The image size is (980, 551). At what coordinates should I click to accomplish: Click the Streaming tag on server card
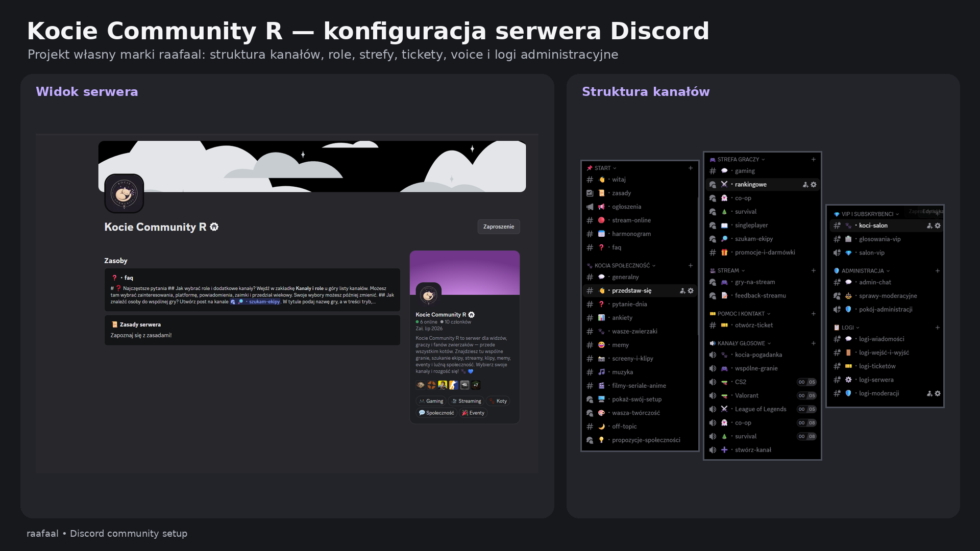[x=467, y=401]
